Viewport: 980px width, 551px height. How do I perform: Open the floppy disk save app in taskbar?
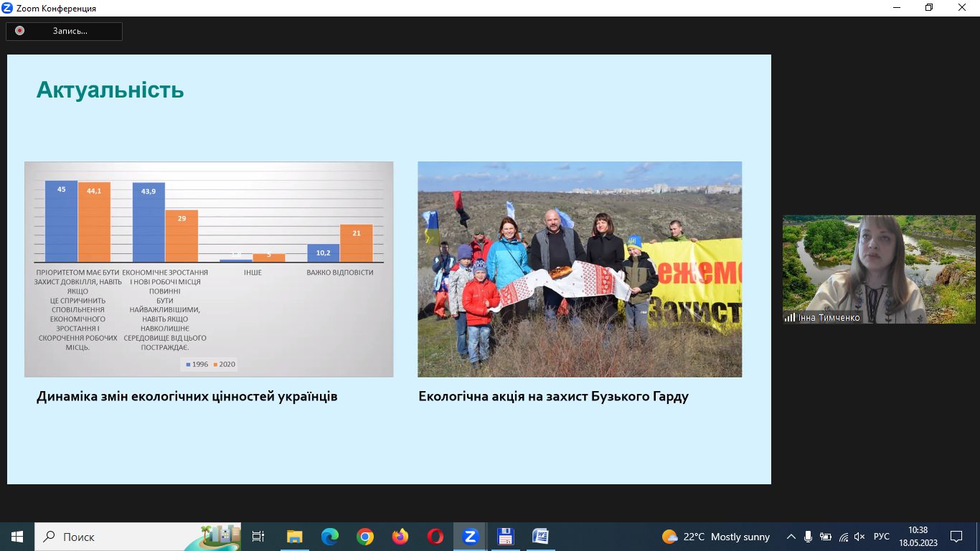coord(506,536)
